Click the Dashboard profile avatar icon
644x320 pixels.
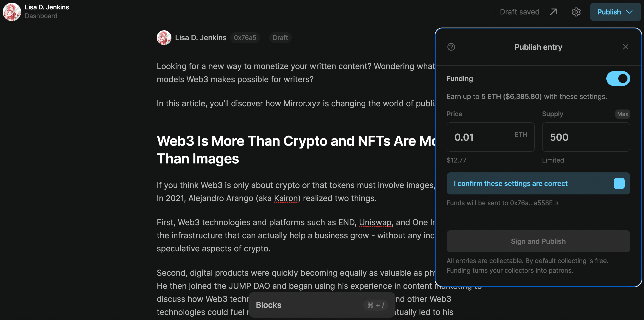[x=11, y=11]
